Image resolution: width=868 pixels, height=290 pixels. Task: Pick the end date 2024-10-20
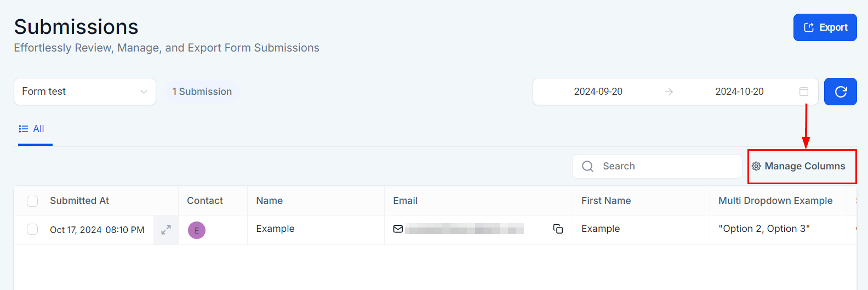739,92
